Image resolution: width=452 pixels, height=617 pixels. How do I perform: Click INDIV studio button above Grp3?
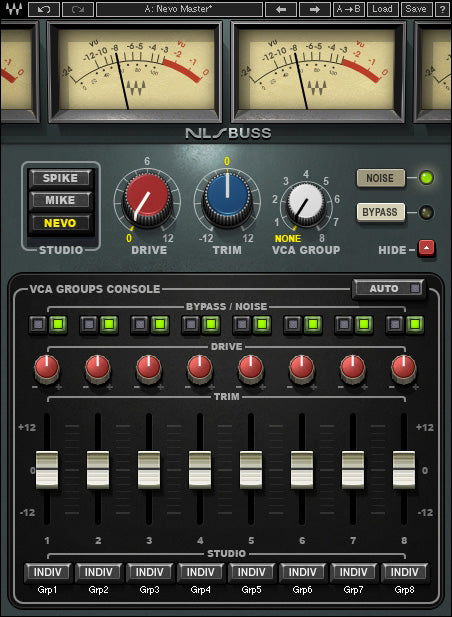[149, 572]
